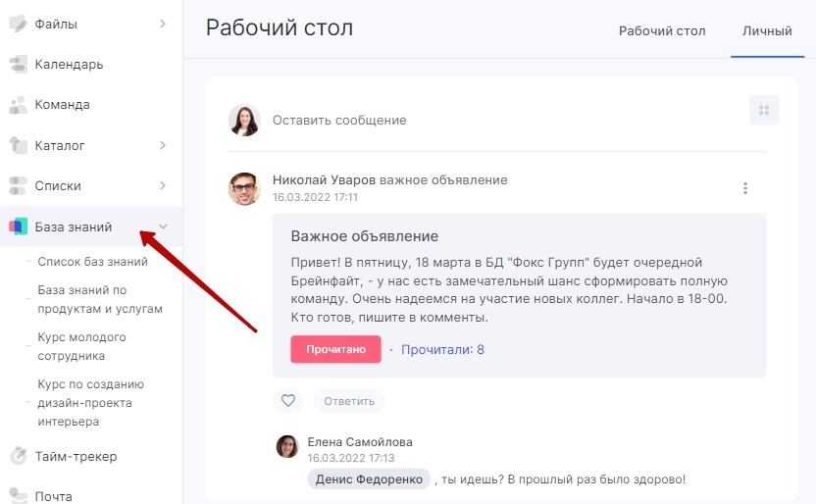Switch to the Личный tab
The height and width of the screenshot is (504, 816).
(767, 31)
